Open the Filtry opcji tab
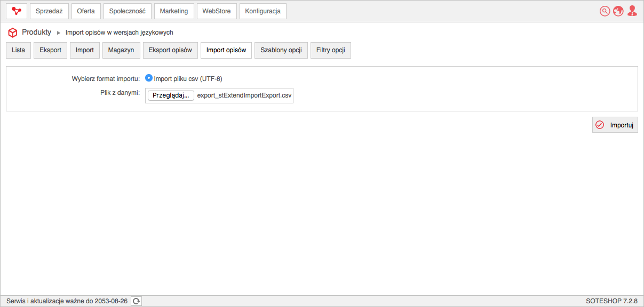The image size is (644, 307). [331, 50]
